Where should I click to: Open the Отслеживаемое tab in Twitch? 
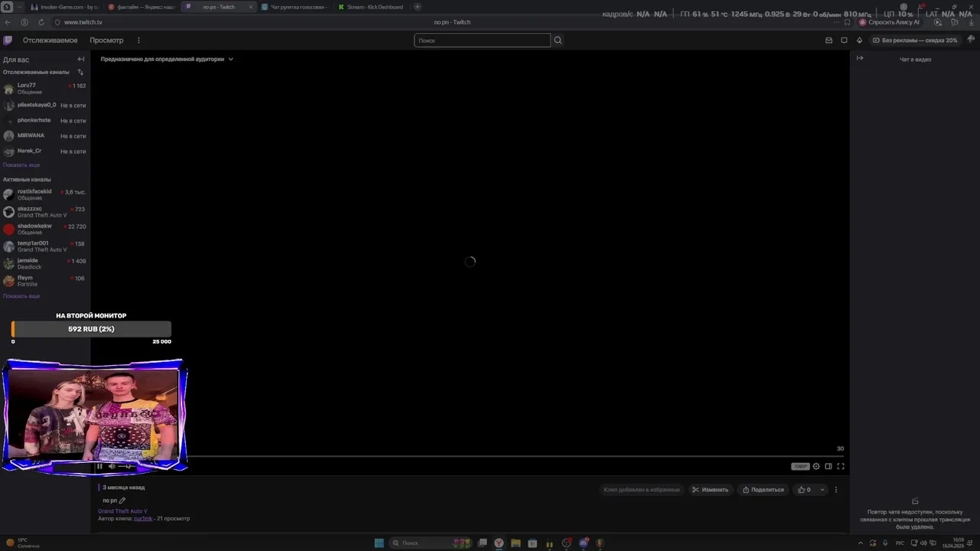point(50,41)
